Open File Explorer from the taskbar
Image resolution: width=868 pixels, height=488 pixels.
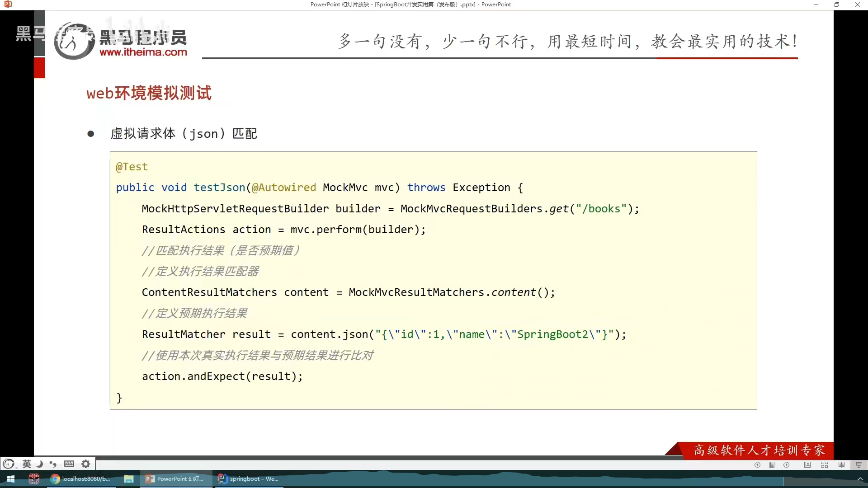[x=129, y=479]
